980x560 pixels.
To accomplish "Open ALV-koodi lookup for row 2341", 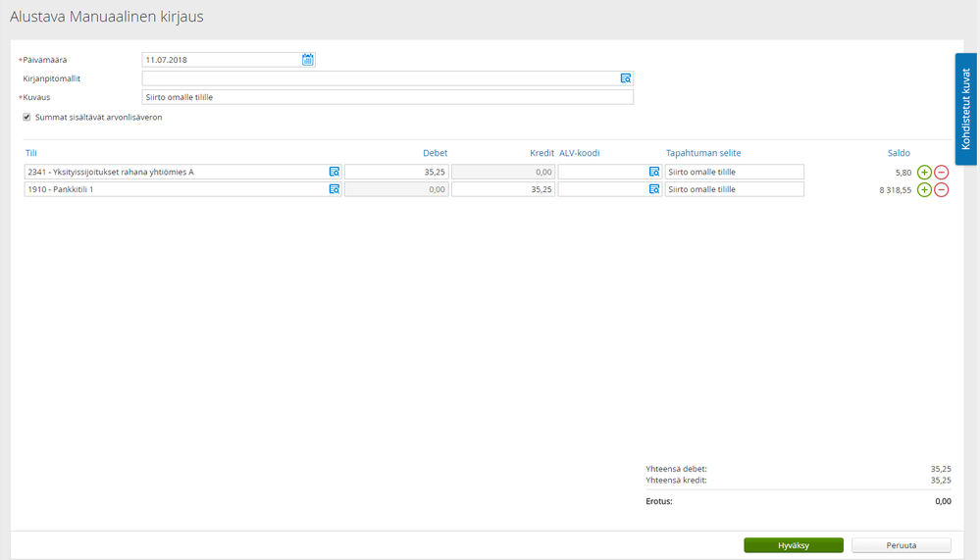I will [x=654, y=172].
